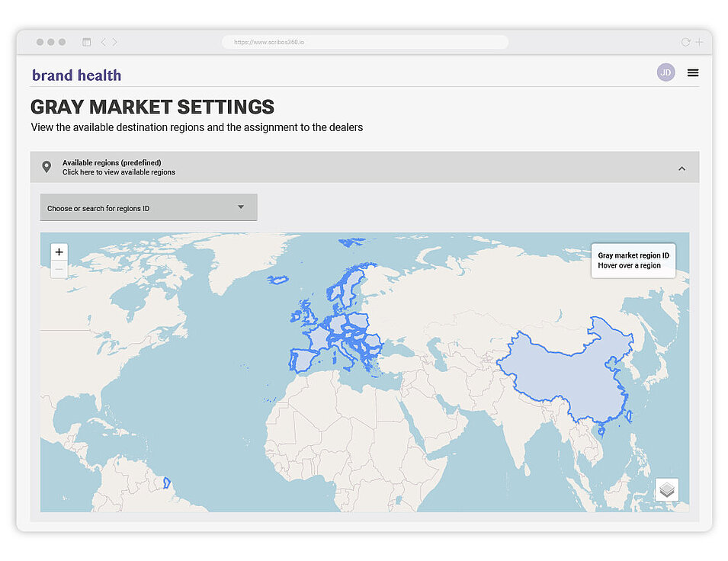Click the map zoom out button
Image resolution: width=728 pixels, height=561 pixels.
[x=59, y=270]
